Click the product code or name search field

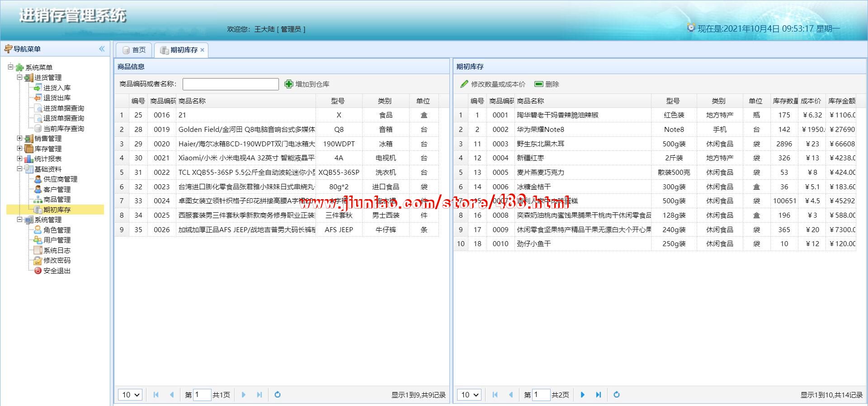point(231,84)
